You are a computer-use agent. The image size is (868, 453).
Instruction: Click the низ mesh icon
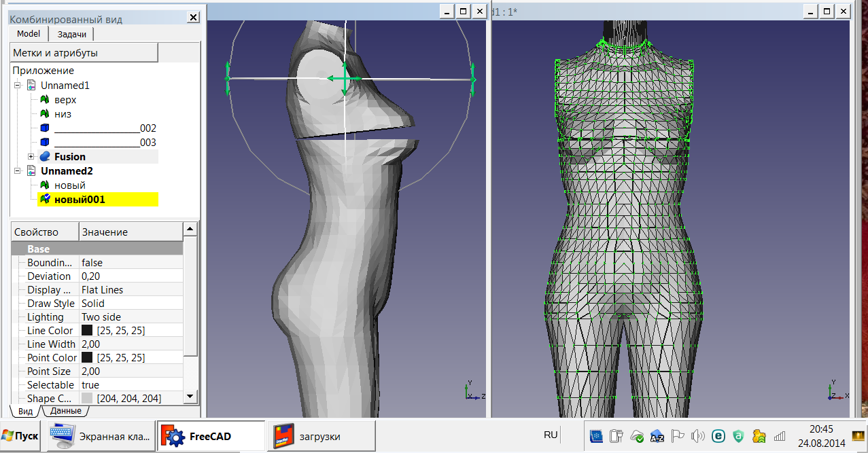click(x=46, y=114)
